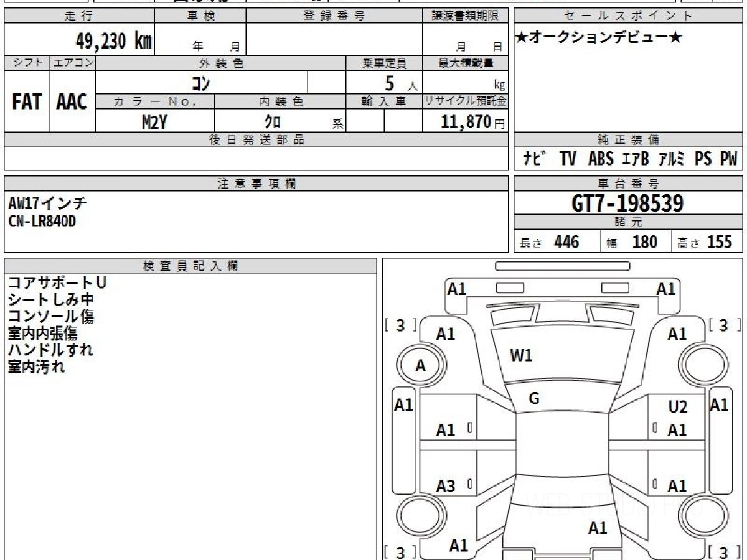Click the 輸入車 header
The image size is (747, 560).
tap(383, 101)
